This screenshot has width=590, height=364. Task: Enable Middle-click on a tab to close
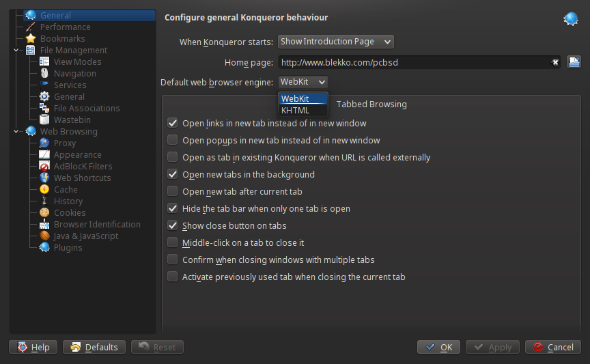point(173,242)
